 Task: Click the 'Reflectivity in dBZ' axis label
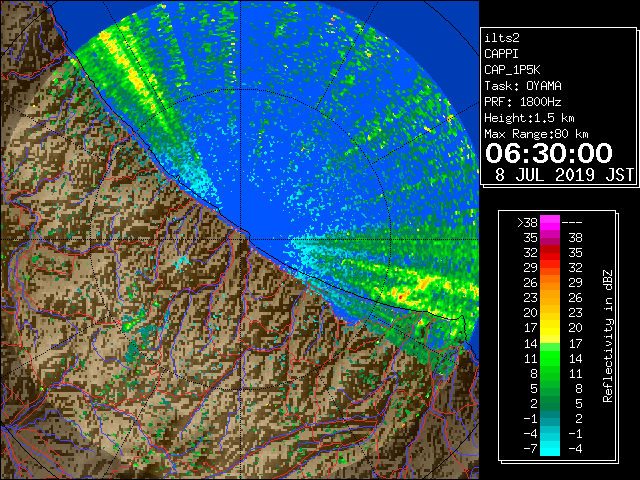607,336
